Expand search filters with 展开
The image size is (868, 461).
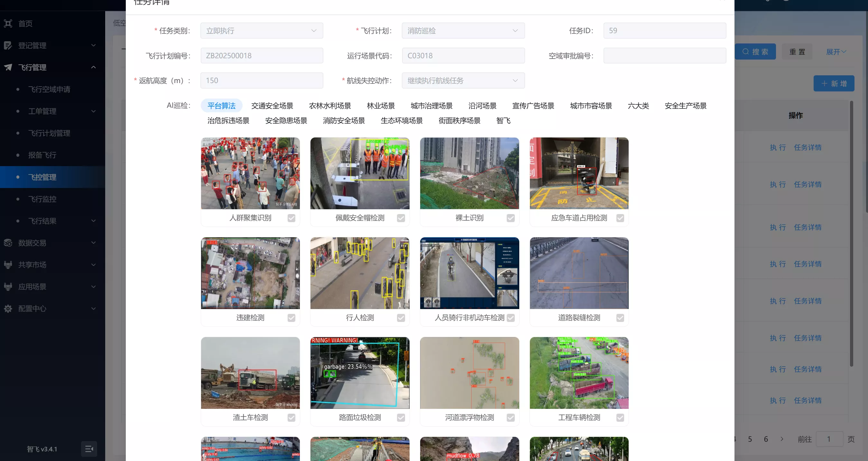click(x=836, y=52)
